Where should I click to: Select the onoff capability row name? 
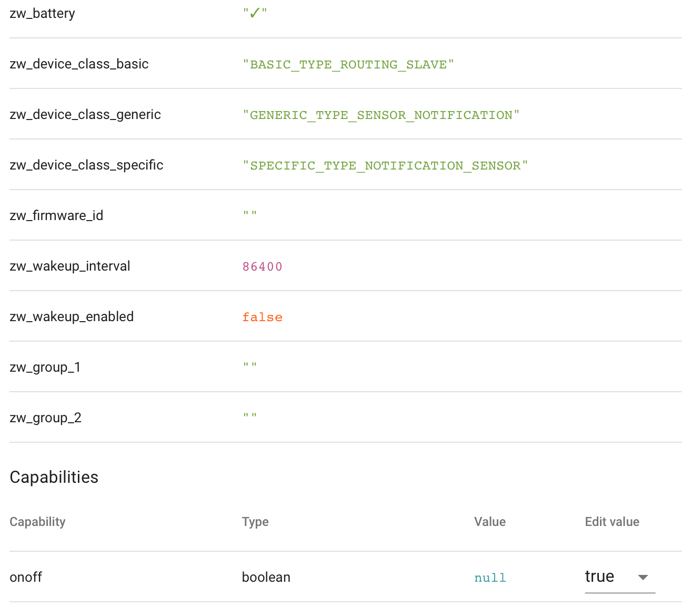tap(26, 578)
